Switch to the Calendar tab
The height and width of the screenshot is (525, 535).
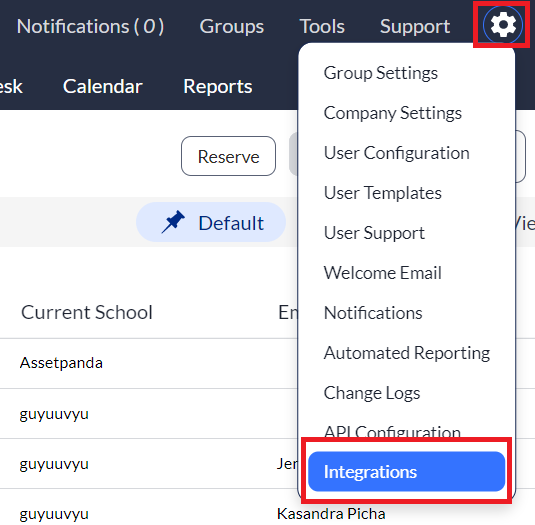102,86
